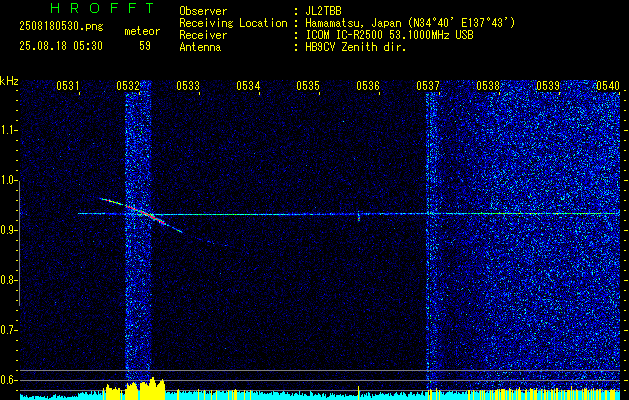
Task: Click the Receiver label
Action: pyautogui.click(x=203, y=35)
